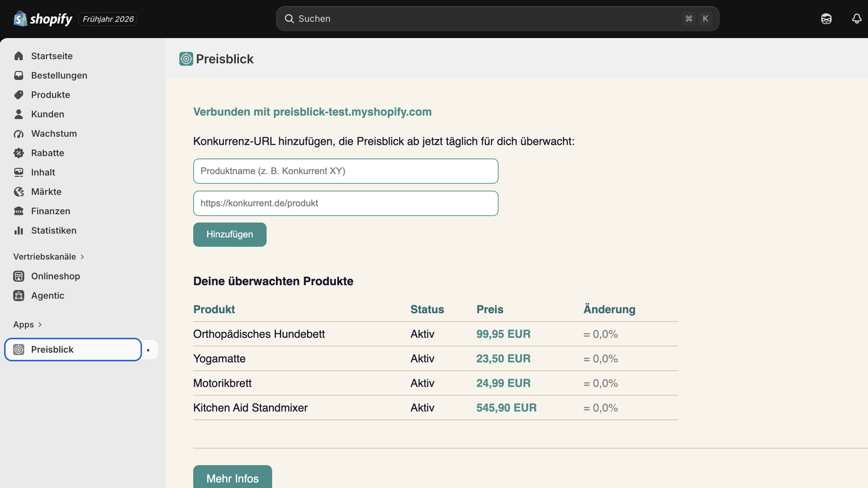
Task: Click the 99,95 EUR price
Action: click(503, 334)
